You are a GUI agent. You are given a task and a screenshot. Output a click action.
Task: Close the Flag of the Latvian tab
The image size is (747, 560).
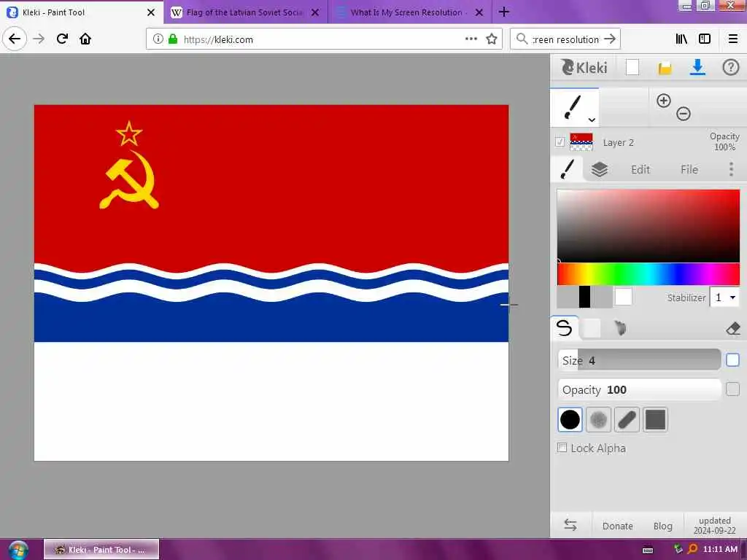click(x=315, y=12)
